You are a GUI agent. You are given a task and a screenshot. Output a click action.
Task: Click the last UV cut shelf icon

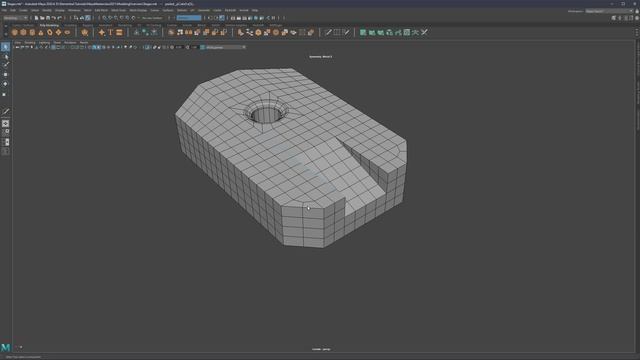click(424, 32)
